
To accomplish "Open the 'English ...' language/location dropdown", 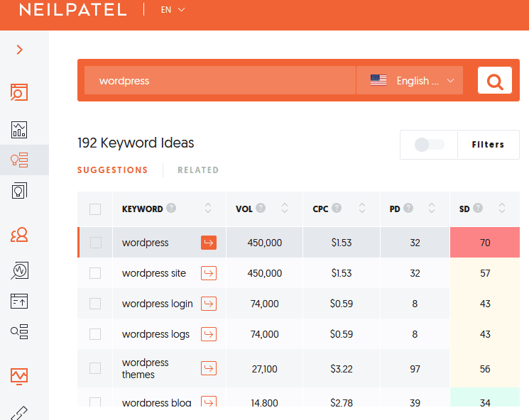I will click(x=410, y=80).
